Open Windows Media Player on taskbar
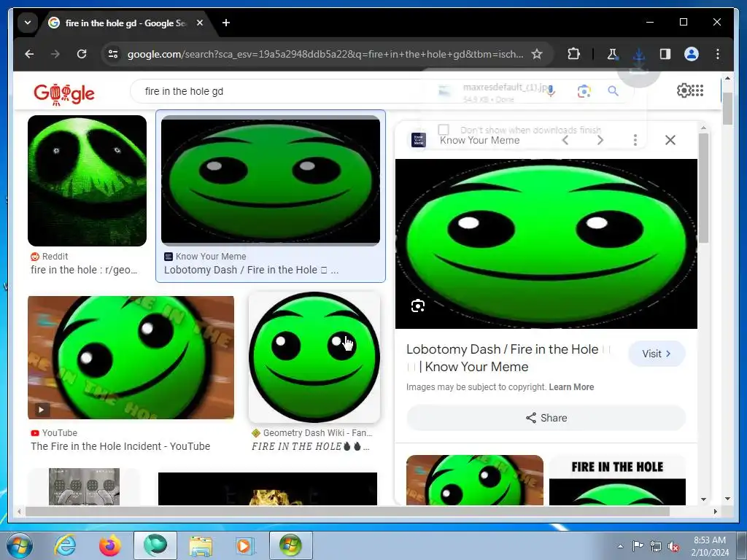The height and width of the screenshot is (560, 747). point(245,545)
